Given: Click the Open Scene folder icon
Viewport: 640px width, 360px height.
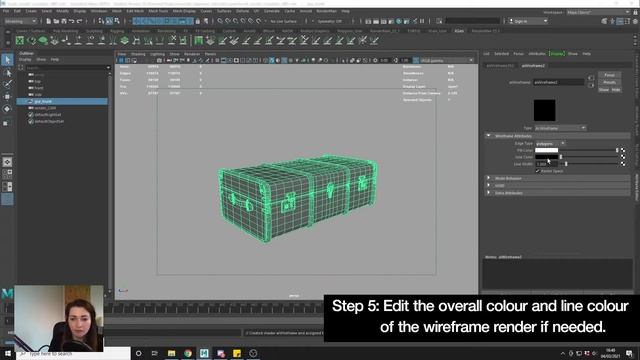Looking at the screenshot, I should tap(56, 21).
